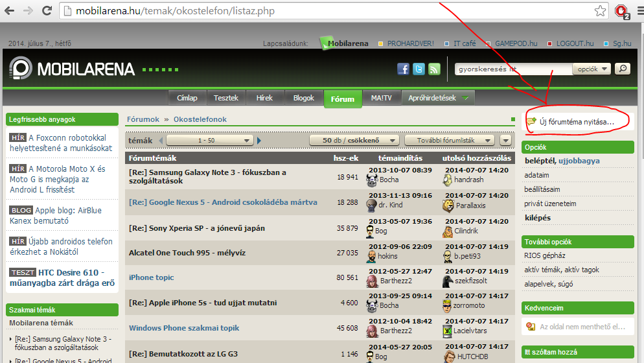Select the Fórum tab

343,99
